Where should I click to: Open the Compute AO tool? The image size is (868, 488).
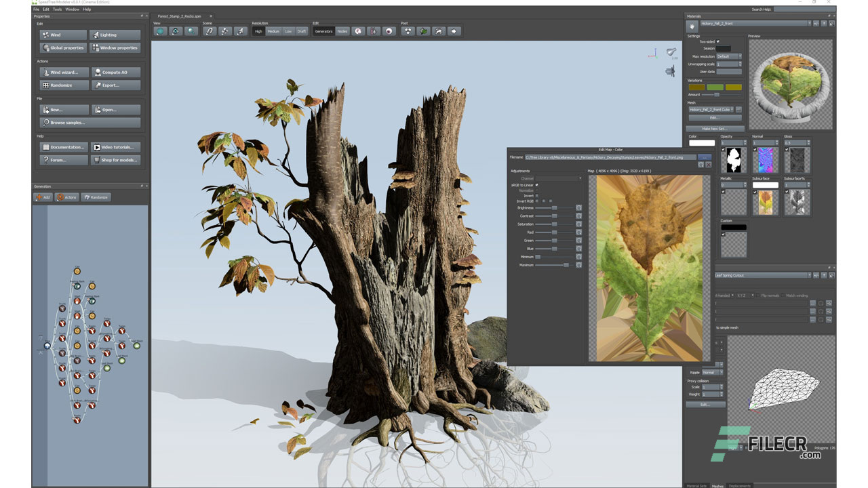pyautogui.click(x=115, y=72)
